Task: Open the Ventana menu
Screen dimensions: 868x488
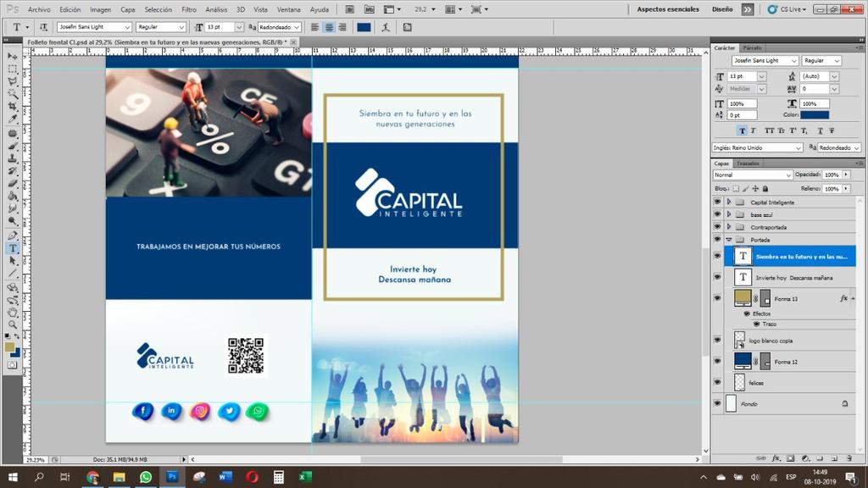Action: (289, 9)
